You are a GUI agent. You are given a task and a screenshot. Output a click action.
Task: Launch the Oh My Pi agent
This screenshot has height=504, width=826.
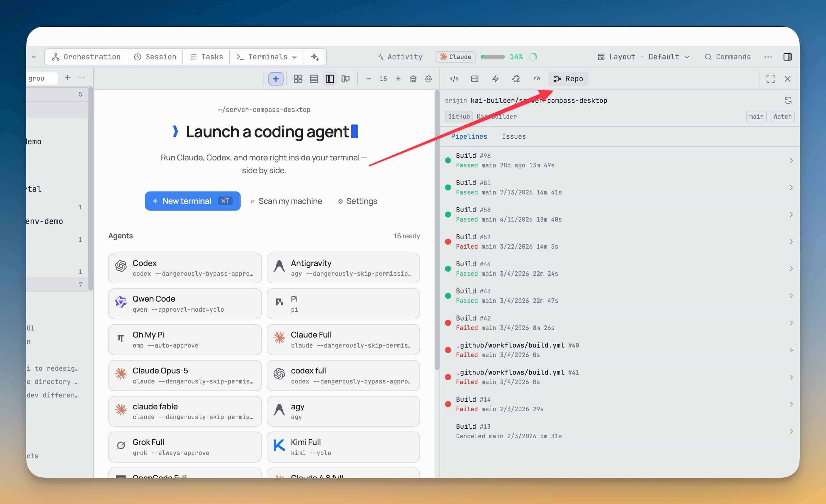pos(185,340)
